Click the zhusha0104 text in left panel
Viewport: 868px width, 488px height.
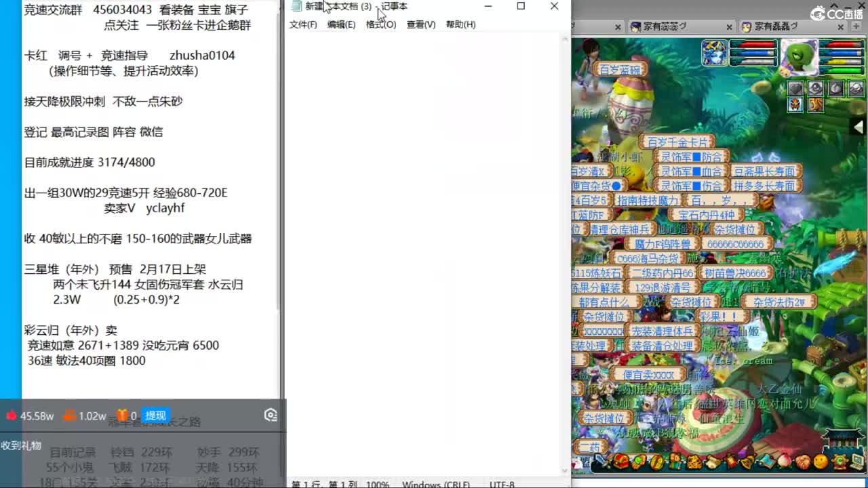click(202, 56)
